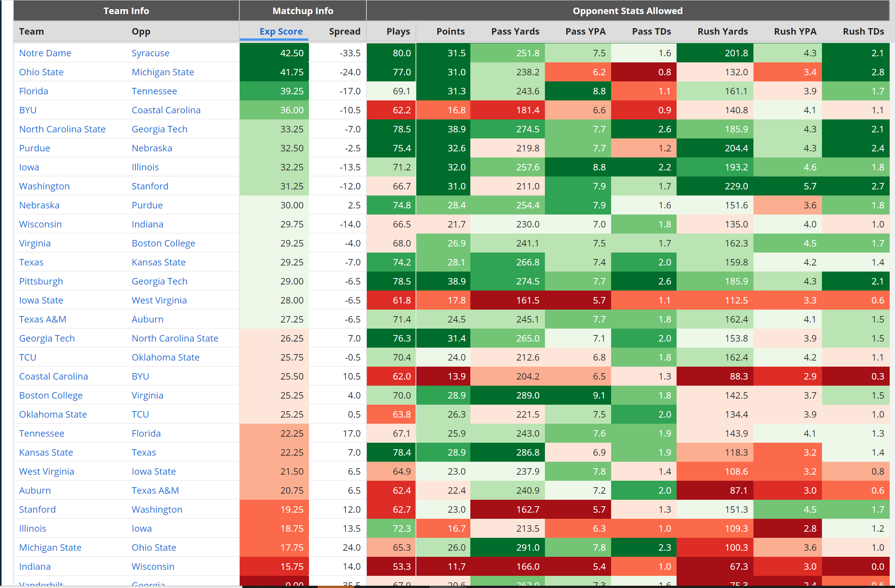
Task: Open Boston College in the Team column
Action: (51, 395)
